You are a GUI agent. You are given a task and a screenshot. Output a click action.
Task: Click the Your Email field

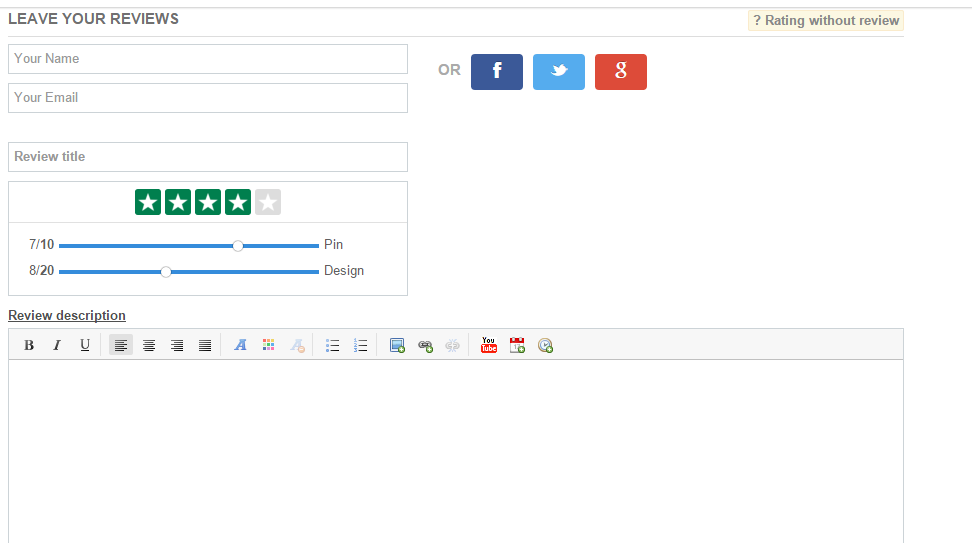tap(208, 98)
